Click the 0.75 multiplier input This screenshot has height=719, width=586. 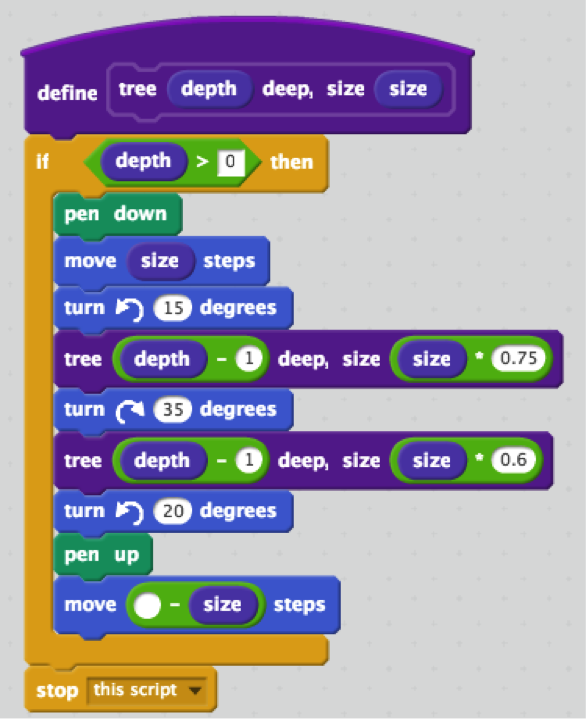click(x=518, y=358)
